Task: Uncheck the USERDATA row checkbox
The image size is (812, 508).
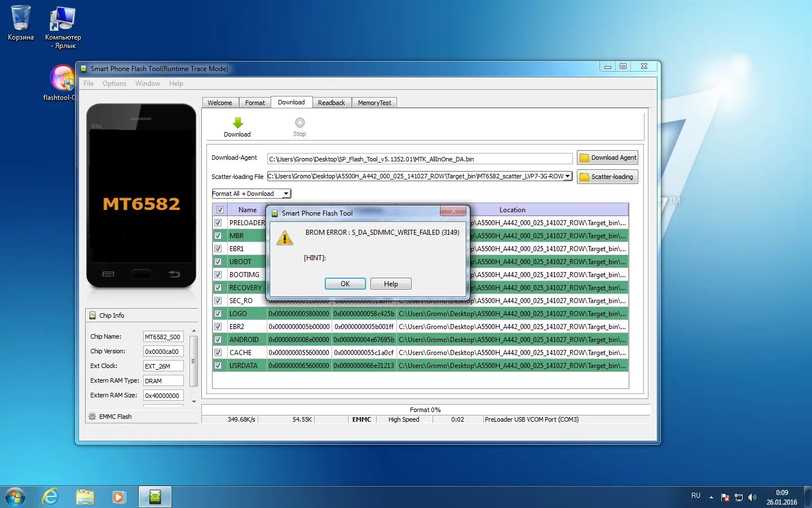Action: tap(218, 366)
